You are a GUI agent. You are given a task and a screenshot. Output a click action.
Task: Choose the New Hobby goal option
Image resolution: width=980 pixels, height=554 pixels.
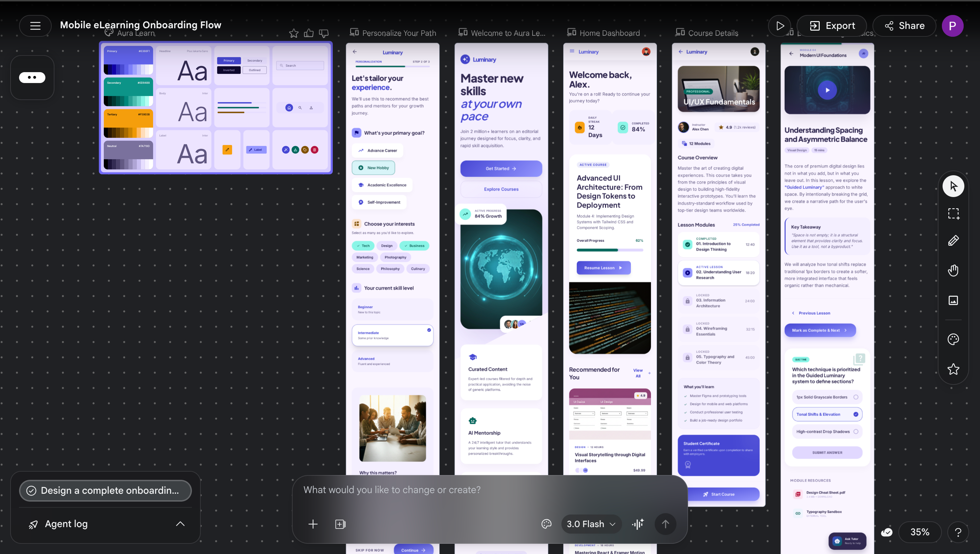tap(373, 168)
